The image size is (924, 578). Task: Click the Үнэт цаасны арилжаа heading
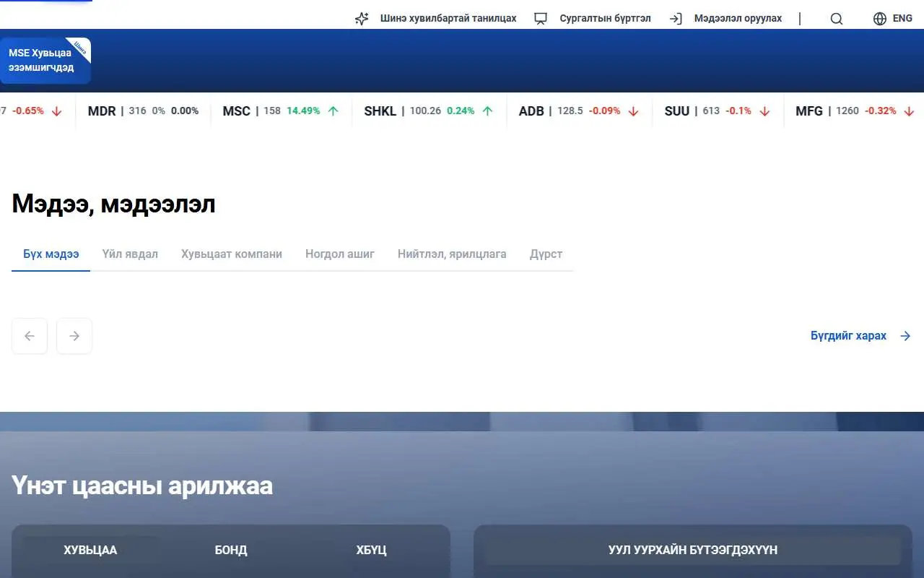(142, 486)
